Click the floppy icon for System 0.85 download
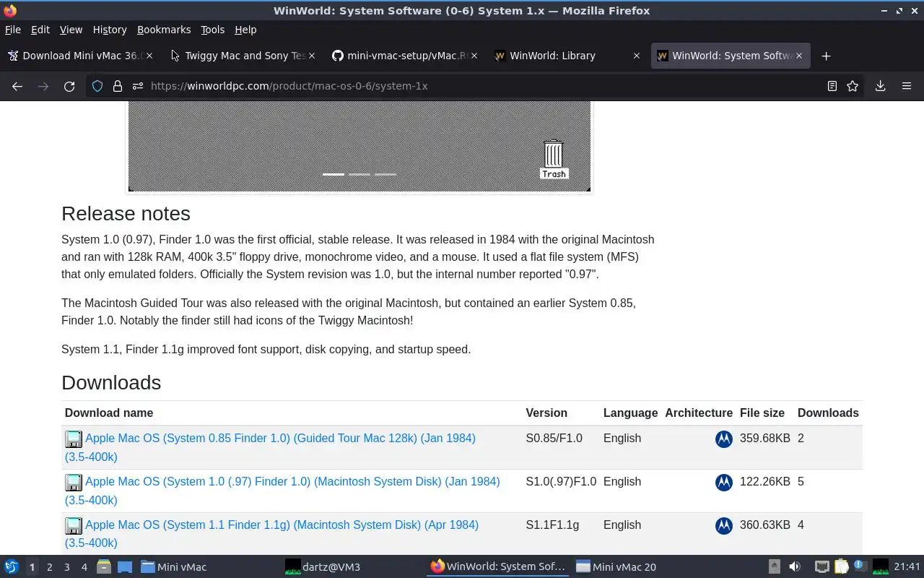 click(74, 439)
